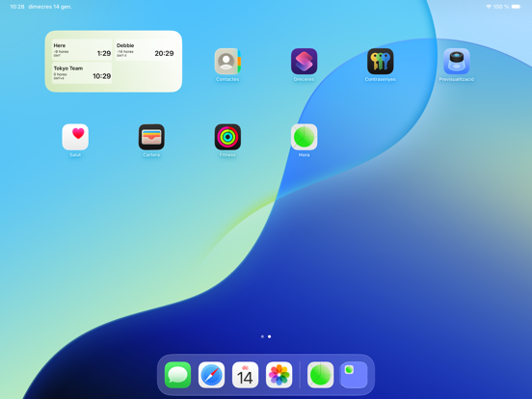Tap the battery icon in the status bar
532x399 pixels.
pyautogui.click(x=516, y=7)
